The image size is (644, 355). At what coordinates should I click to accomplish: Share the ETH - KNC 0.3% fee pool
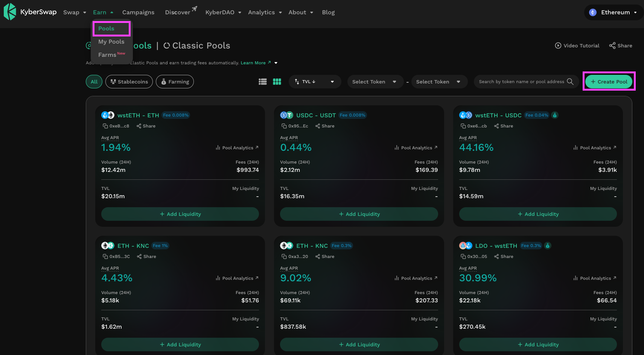(325, 256)
